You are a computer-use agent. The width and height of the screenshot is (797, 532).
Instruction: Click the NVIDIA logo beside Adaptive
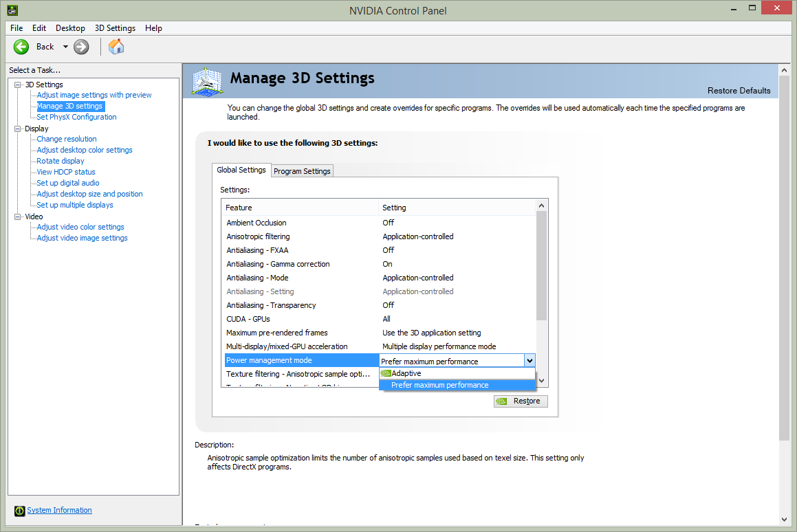pos(386,373)
